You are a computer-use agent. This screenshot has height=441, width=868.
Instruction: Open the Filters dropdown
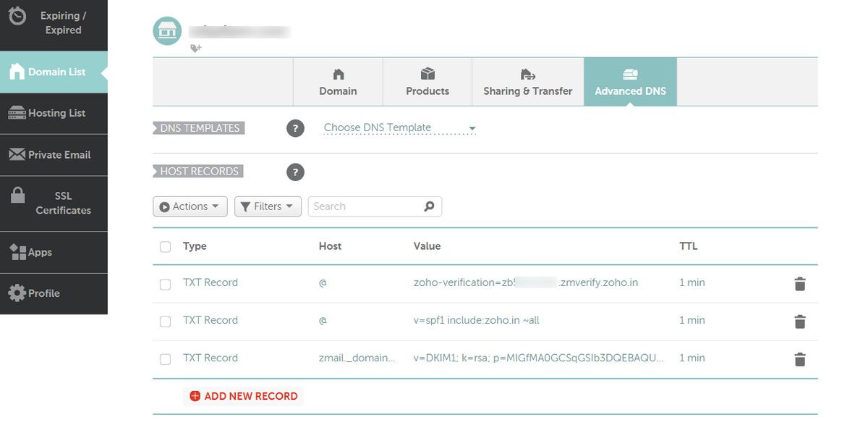268,206
